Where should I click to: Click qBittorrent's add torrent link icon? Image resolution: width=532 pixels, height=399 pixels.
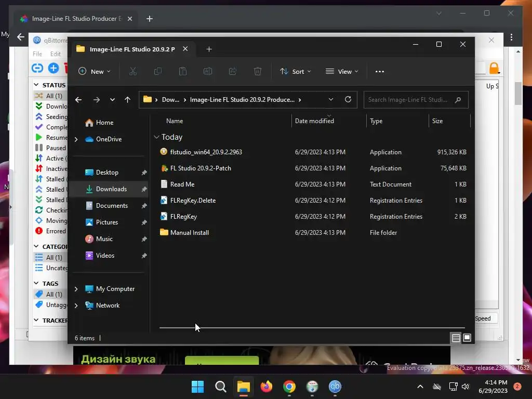pos(37,68)
